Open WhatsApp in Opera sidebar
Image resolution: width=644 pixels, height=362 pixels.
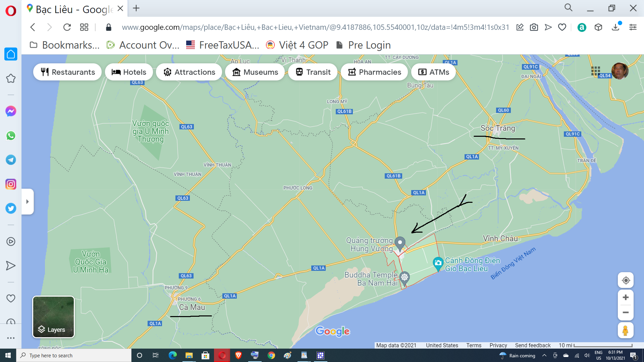11,136
